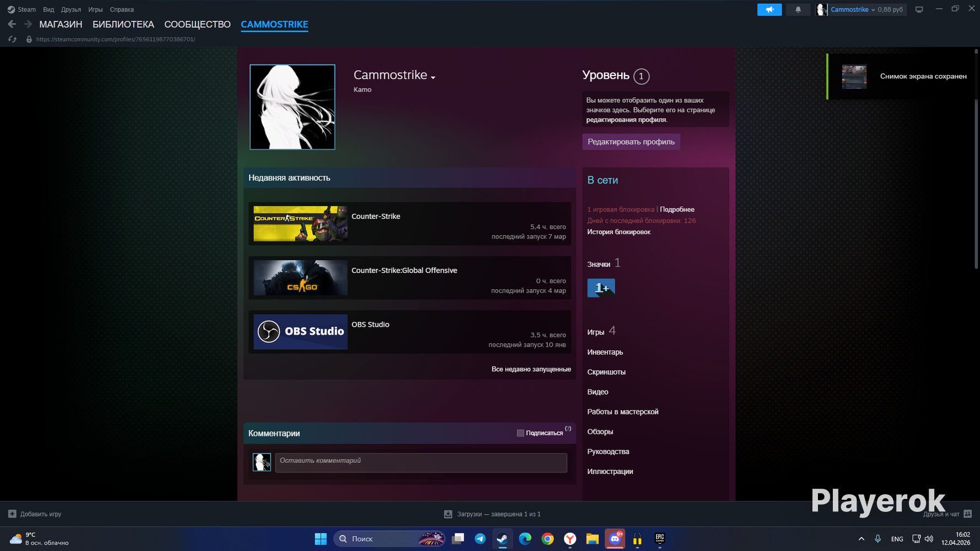
Task: Open the Windows Start menu
Action: click(321, 539)
